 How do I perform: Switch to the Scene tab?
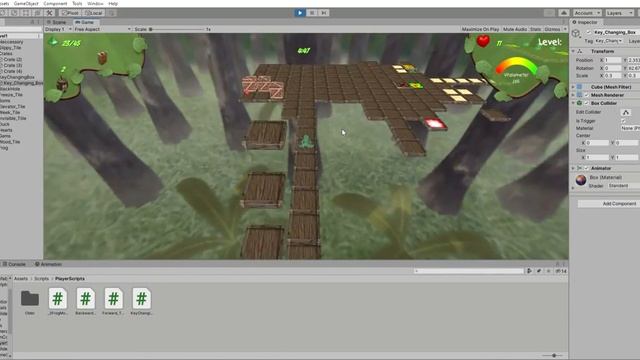57,22
